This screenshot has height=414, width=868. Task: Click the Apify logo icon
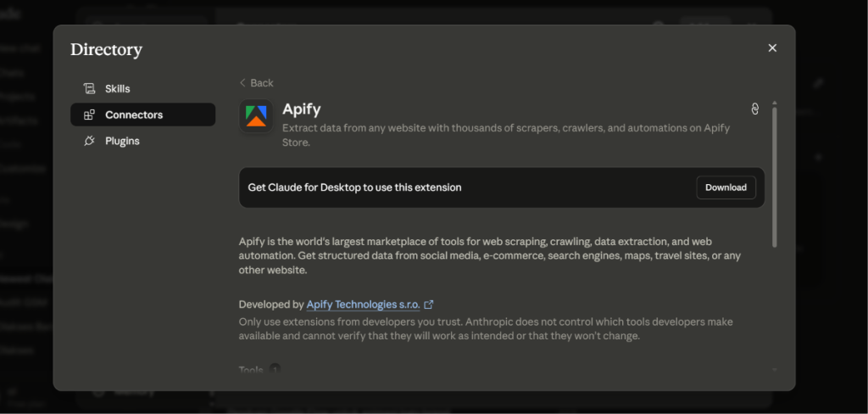[x=256, y=116]
